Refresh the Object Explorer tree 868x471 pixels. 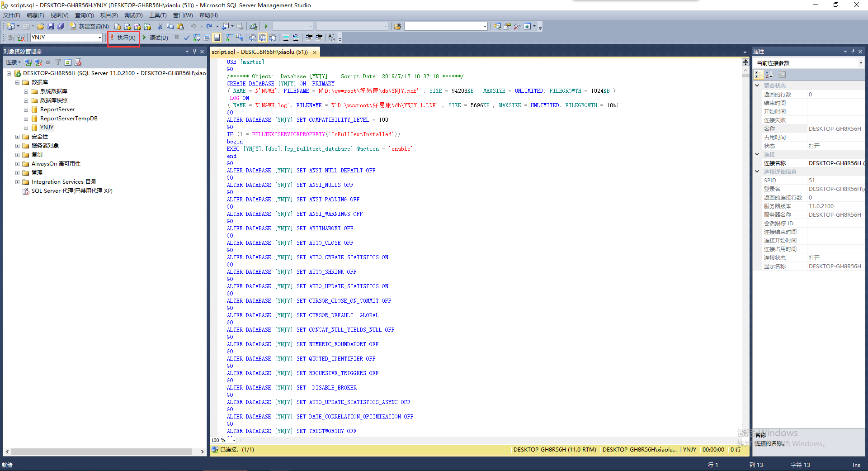pyautogui.click(x=68, y=62)
